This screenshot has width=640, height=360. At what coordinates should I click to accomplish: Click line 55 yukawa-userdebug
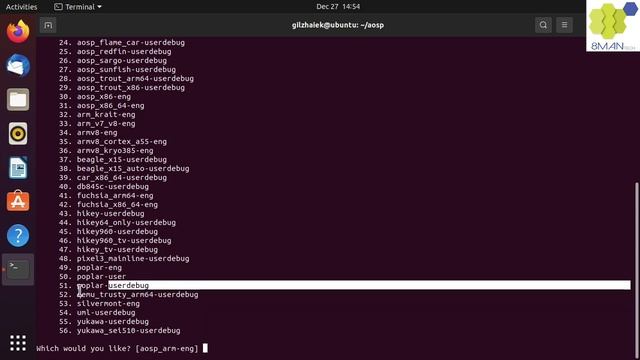point(104,321)
